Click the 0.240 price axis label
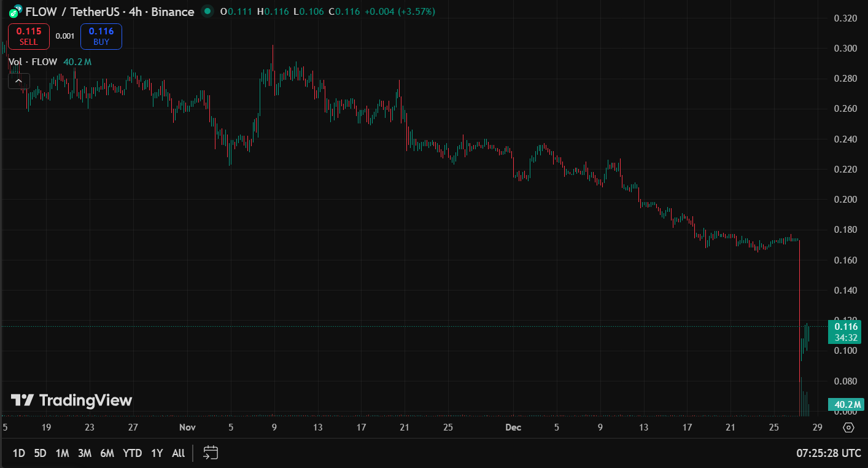This screenshot has height=468, width=868. tap(845, 139)
